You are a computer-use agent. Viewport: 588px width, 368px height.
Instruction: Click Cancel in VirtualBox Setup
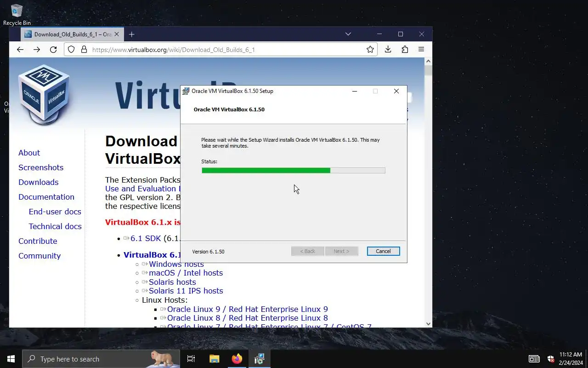point(383,251)
